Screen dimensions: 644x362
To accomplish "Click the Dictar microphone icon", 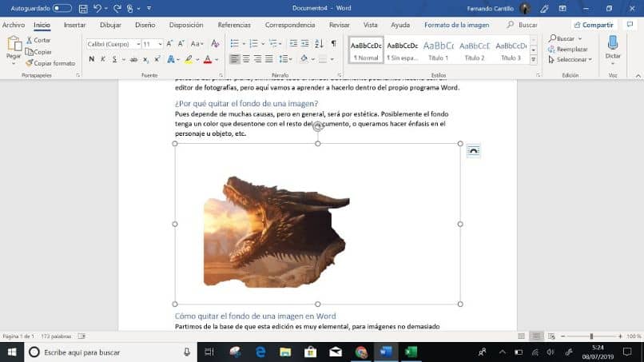I will pyautogui.click(x=612, y=42).
